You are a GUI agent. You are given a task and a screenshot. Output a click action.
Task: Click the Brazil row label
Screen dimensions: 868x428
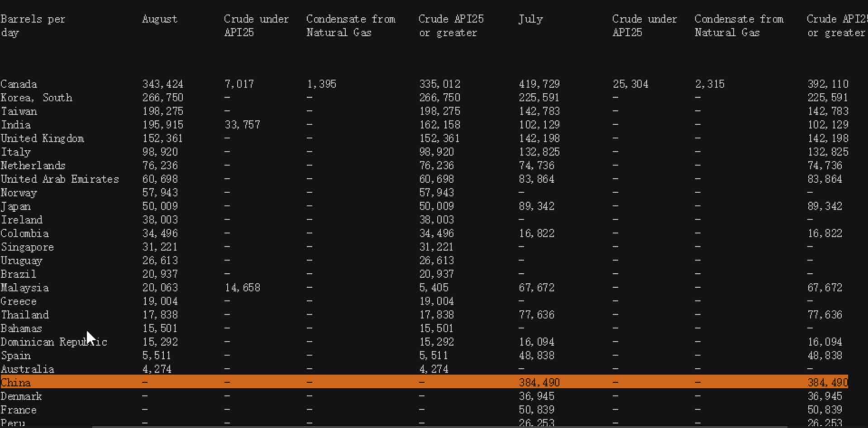[18, 274]
